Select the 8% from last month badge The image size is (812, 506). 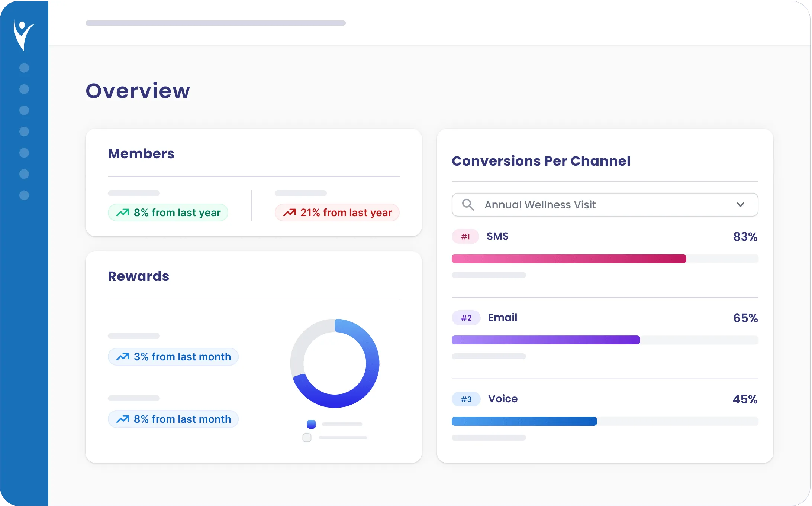(x=173, y=419)
